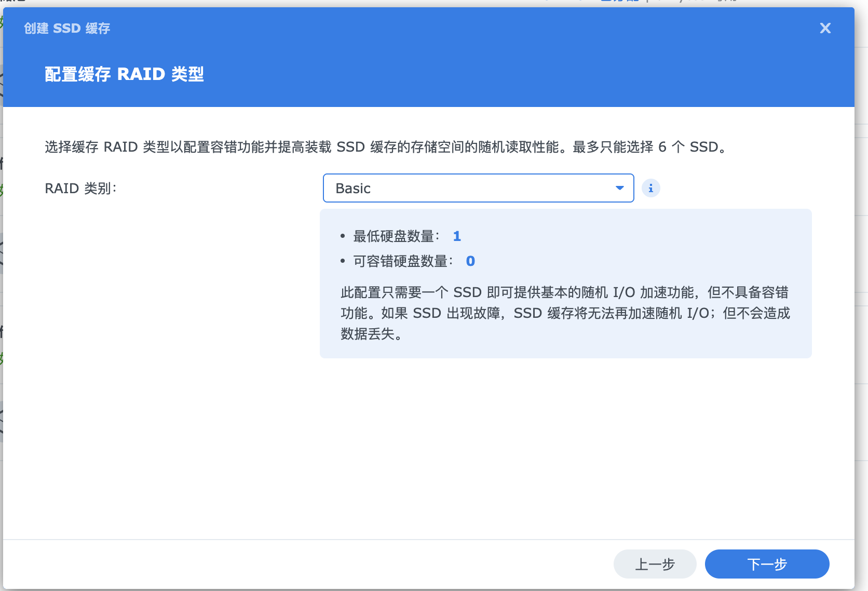
Task: Click the RAID 类别 field label
Action: click(x=80, y=189)
